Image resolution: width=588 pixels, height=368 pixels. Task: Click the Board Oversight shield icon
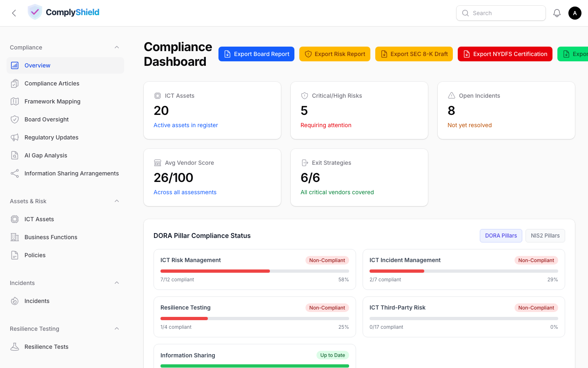tap(15, 119)
